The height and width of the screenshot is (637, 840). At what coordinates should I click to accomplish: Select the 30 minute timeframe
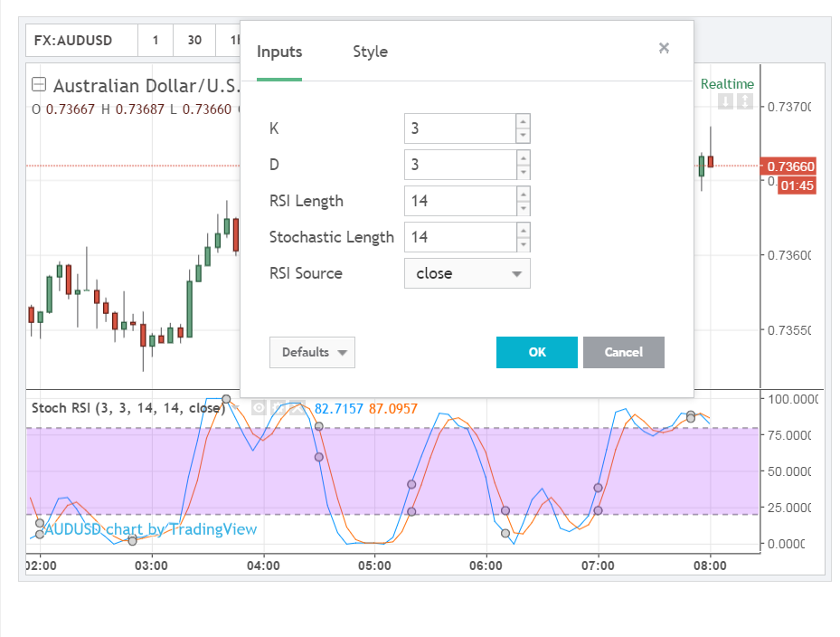click(194, 40)
